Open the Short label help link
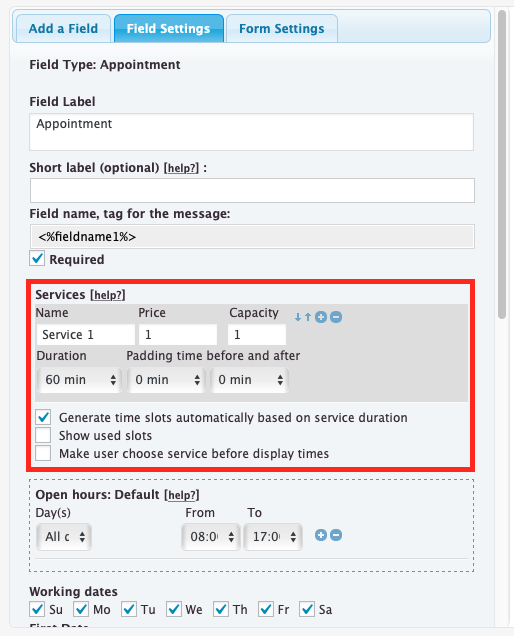514x636 pixels. tap(181, 168)
